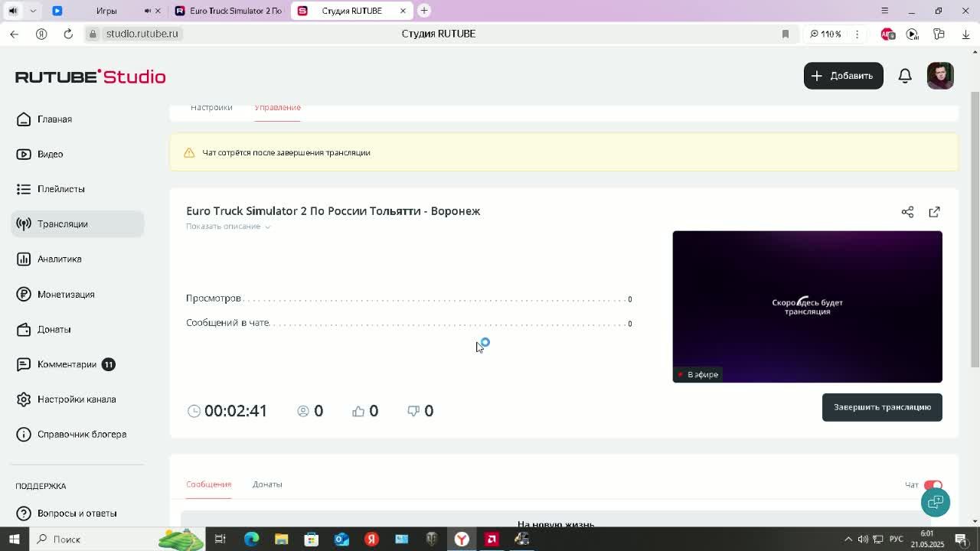Open the browser downloads icon
This screenshot has height=551, width=980.
pos(965,34)
